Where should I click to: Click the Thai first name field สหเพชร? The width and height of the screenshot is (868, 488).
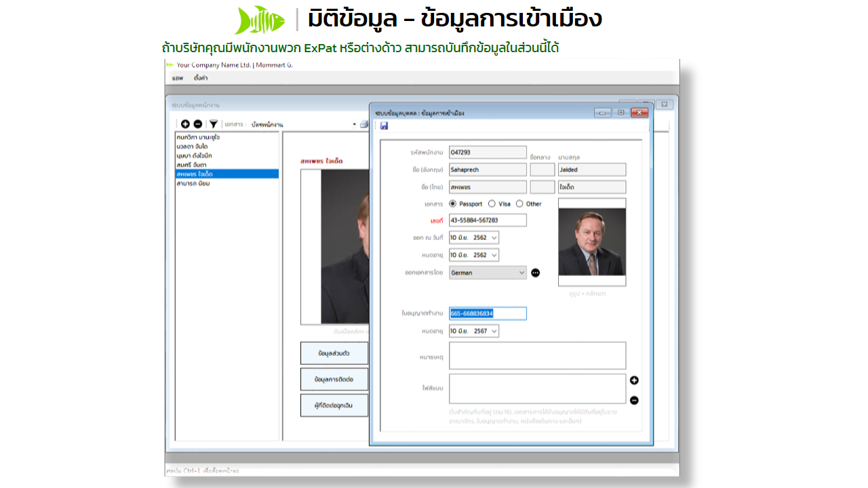click(x=488, y=187)
